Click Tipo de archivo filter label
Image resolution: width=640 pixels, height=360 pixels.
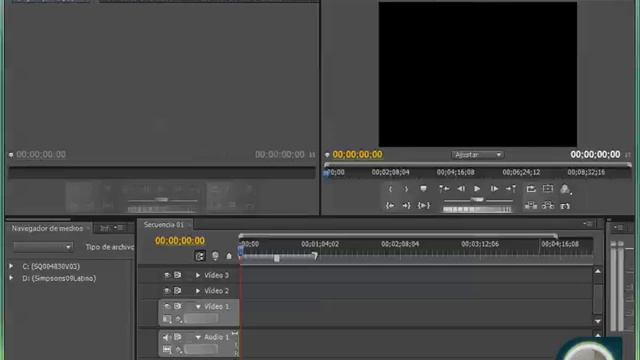[110, 247]
